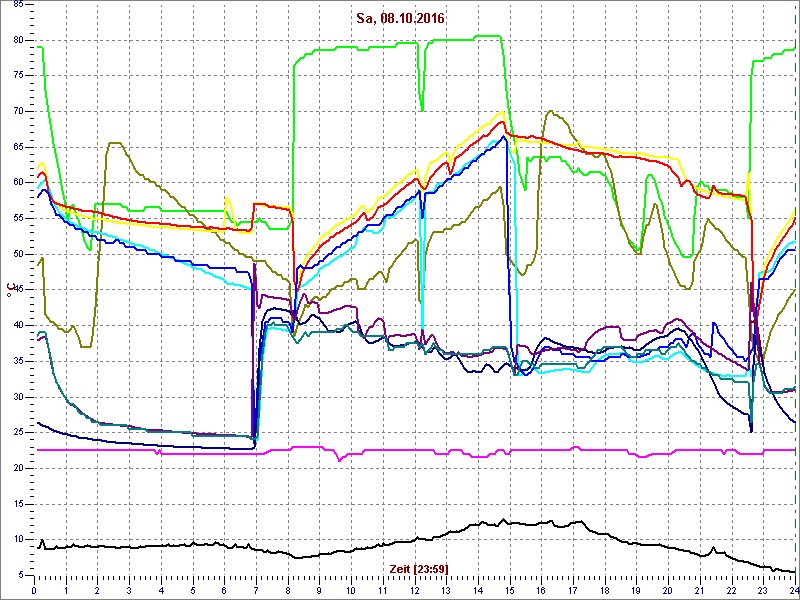This screenshot has height=600, width=800.
Task: Pick hour '3' on the time axis
Action: coord(130,590)
